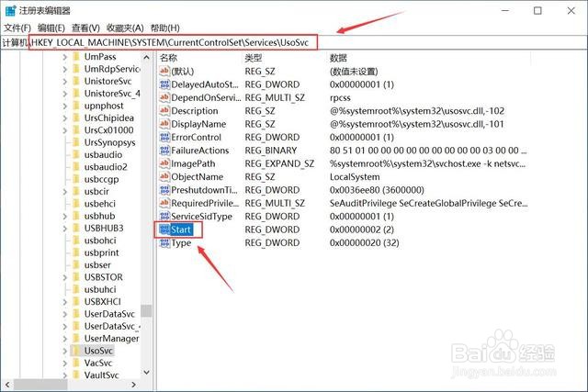Select the usbuhci key in tree
Screen dimensions: 588x392
tap(100, 289)
